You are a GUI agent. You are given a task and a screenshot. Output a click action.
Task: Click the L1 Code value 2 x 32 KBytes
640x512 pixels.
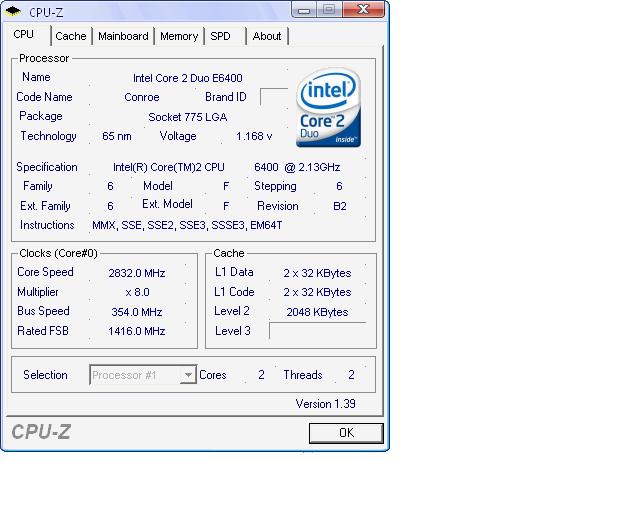click(317, 292)
